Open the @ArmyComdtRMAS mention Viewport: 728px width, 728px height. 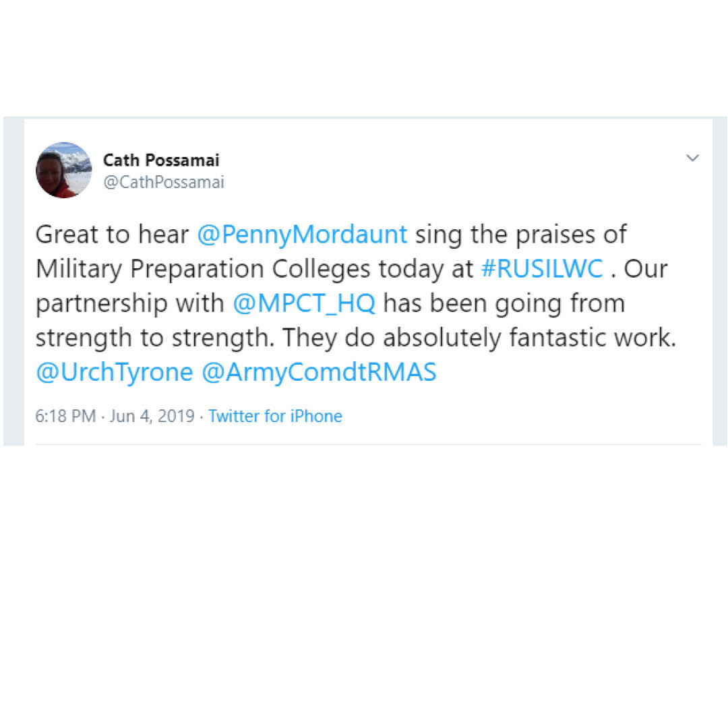click(x=319, y=372)
